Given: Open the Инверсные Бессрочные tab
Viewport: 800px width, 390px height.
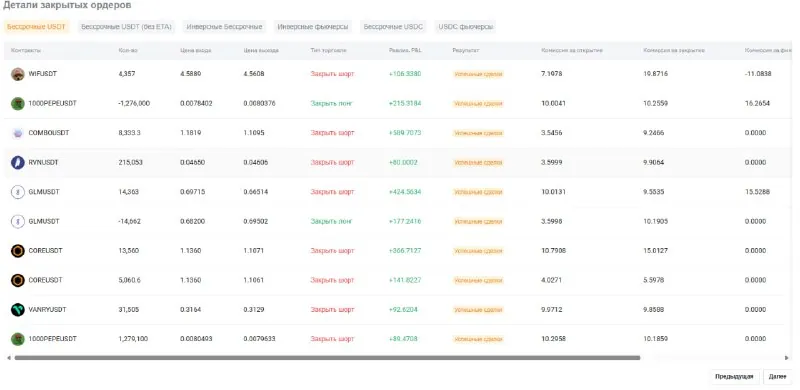Looking at the screenshot, I should click(224, 27).
